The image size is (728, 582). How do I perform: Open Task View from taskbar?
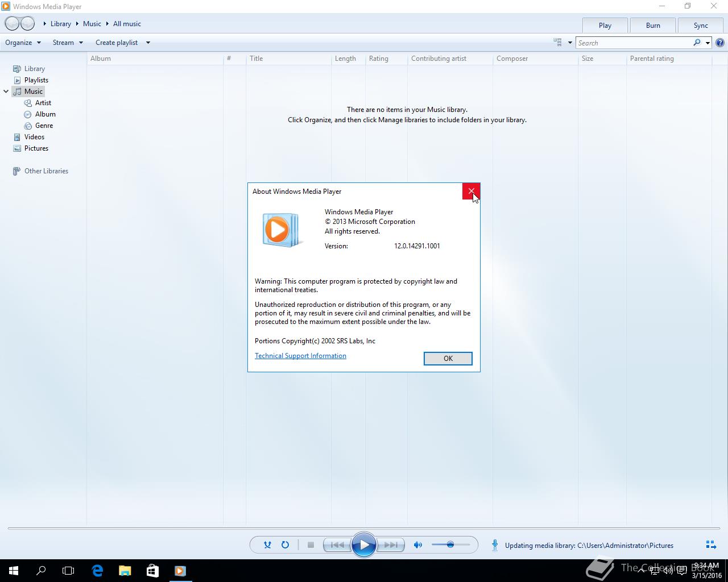[x=68, y=571]
